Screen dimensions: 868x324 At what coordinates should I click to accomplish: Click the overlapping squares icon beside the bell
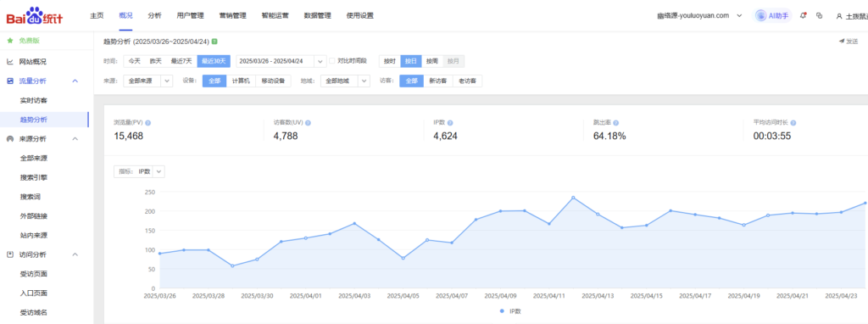tap(820, 15)
